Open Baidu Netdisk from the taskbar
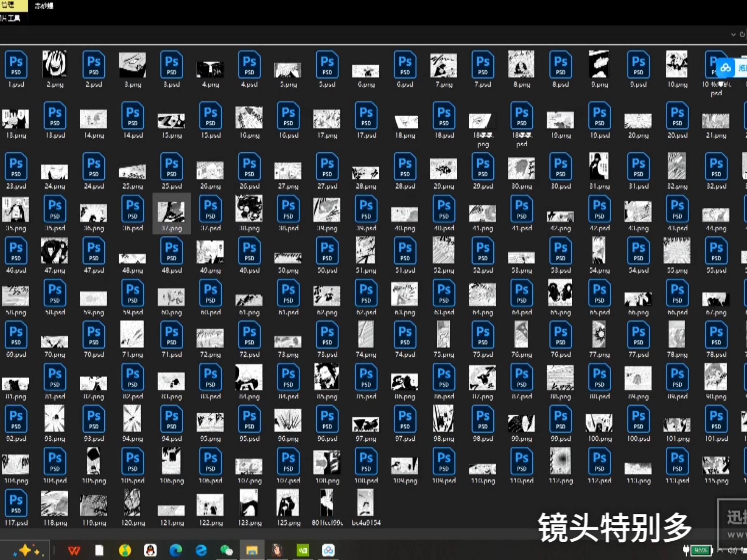The image size is (747, 560). coord(328,550)
